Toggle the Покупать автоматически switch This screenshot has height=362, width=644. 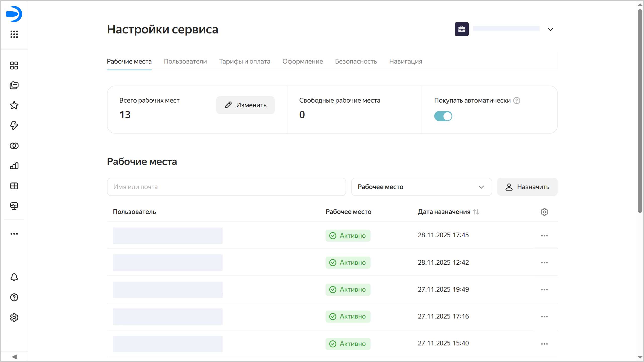point(443,116)
